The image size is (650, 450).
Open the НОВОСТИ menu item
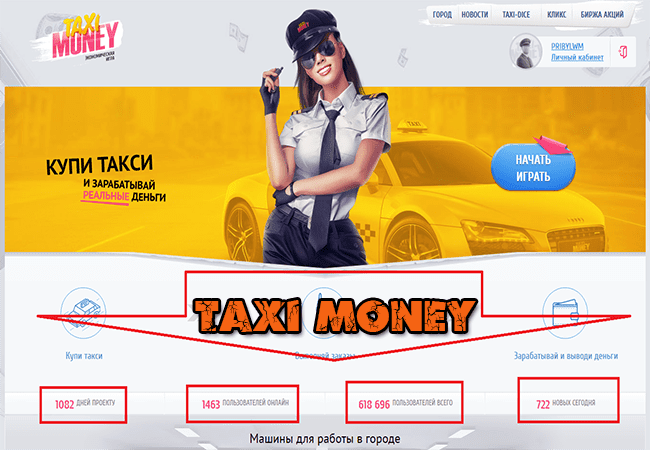pyautogui.click(x=475, y=15)
